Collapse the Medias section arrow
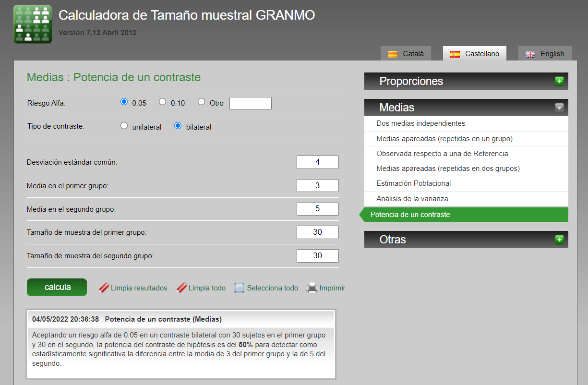The image size is (588, 385). point(559,108)
